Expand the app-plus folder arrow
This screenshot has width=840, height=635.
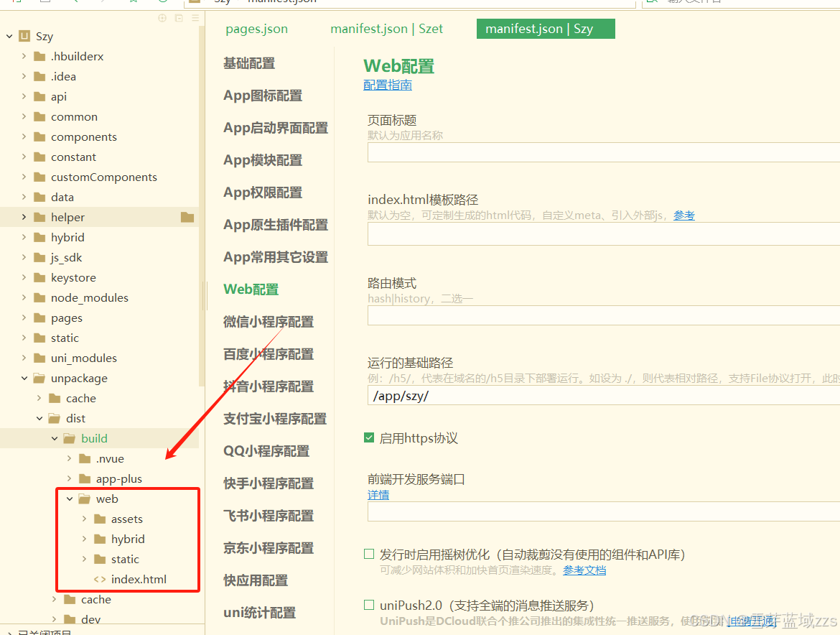pos(70,478)
